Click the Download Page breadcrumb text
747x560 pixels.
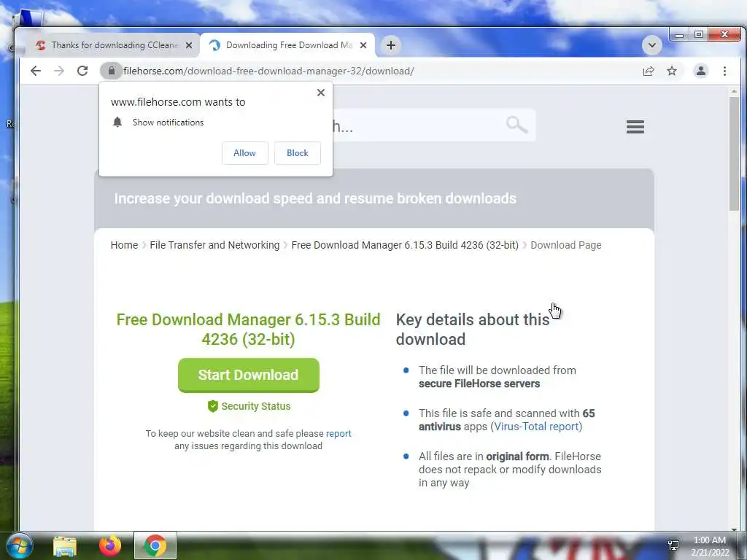(x=566, y=245)
